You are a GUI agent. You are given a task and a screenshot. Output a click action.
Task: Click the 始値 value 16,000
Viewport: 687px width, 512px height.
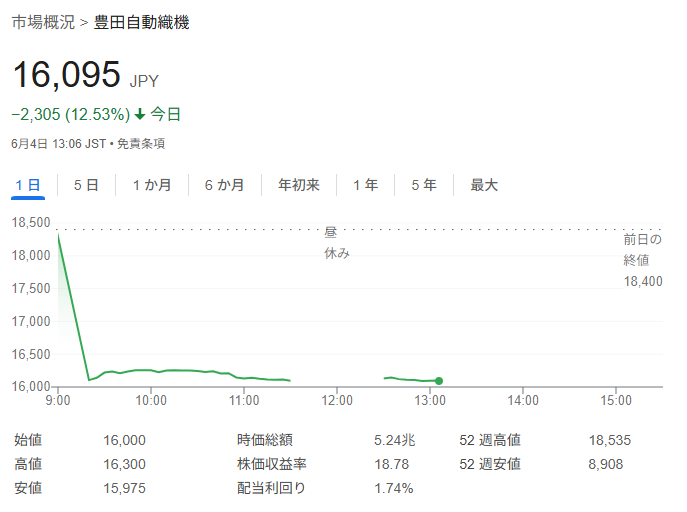point(124,440)
